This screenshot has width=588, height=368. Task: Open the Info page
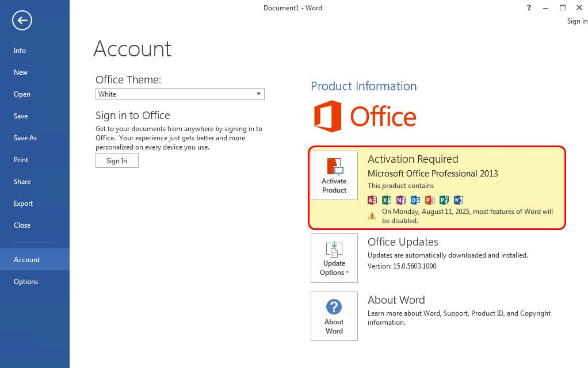[20, 50]
